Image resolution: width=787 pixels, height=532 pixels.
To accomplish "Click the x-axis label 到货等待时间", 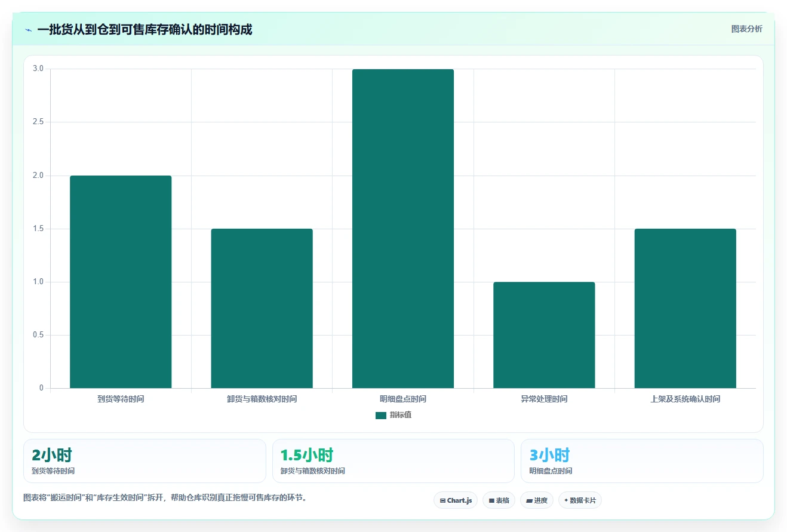I will coord(121,399).
